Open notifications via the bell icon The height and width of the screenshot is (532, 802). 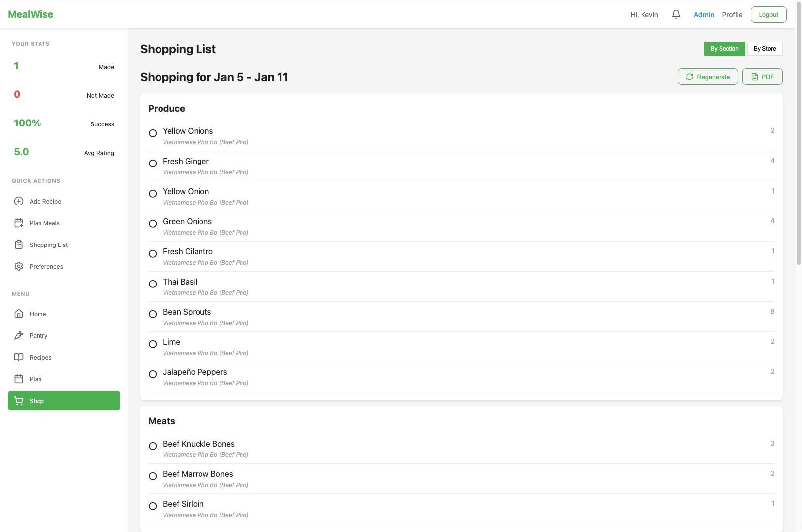pyautogui.click(x=676, y=14)
